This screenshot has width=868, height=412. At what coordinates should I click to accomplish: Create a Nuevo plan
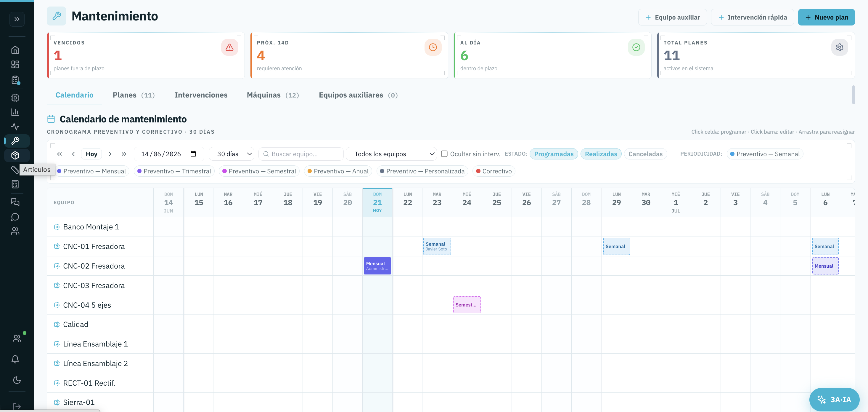point(826,17)
